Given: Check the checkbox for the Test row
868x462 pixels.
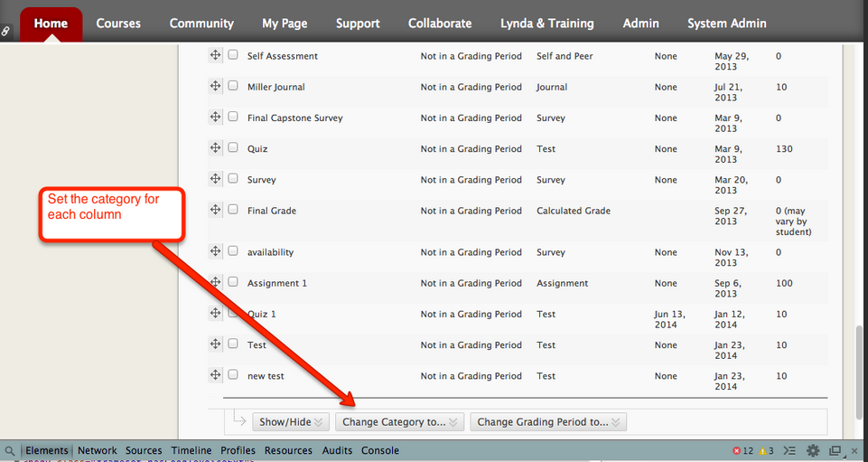Looking at the screenshot, I should coord(233,344).
